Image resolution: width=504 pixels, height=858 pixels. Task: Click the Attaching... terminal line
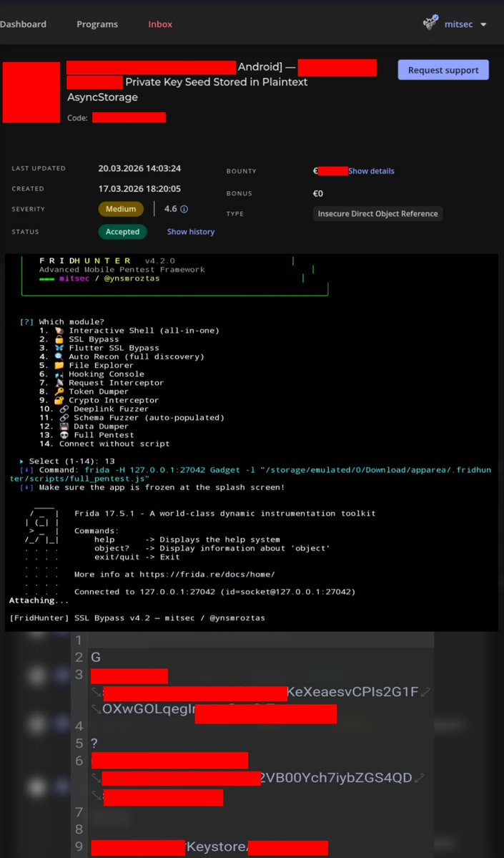(x=39, y=601)
